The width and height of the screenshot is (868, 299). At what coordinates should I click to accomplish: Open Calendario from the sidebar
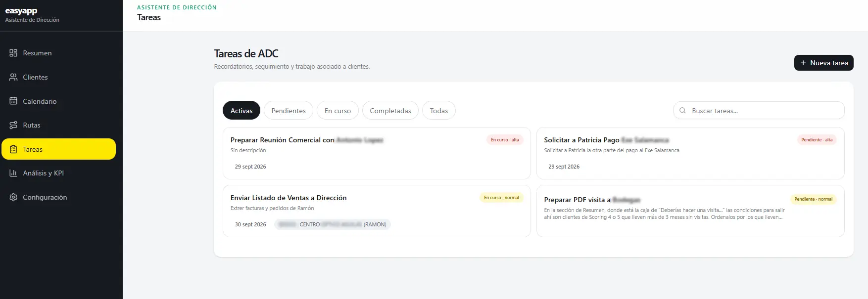58,101
